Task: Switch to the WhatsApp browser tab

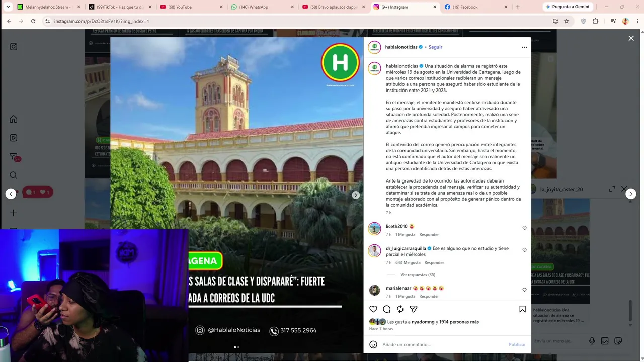Action: click(262, 7)
